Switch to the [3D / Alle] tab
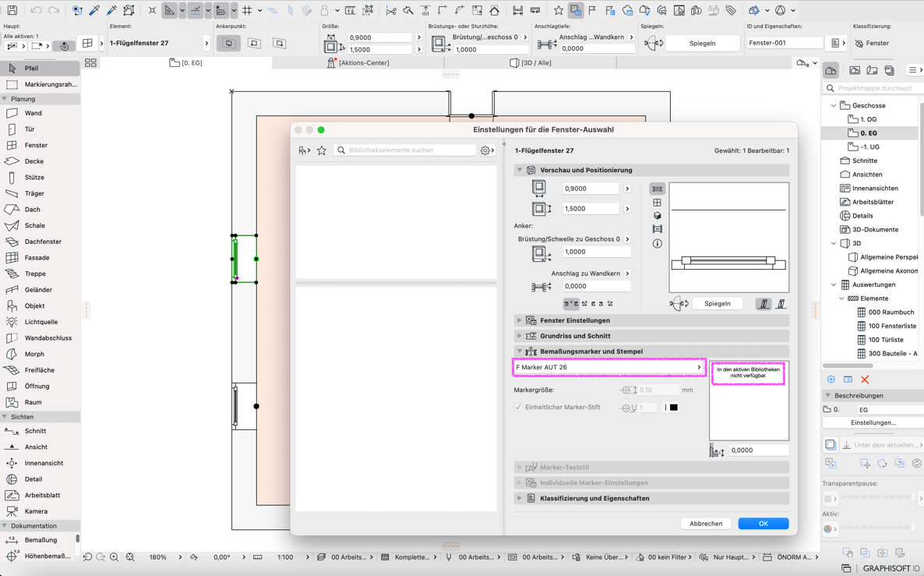Screen dimensions: 924x576 [x=531, y=62]
